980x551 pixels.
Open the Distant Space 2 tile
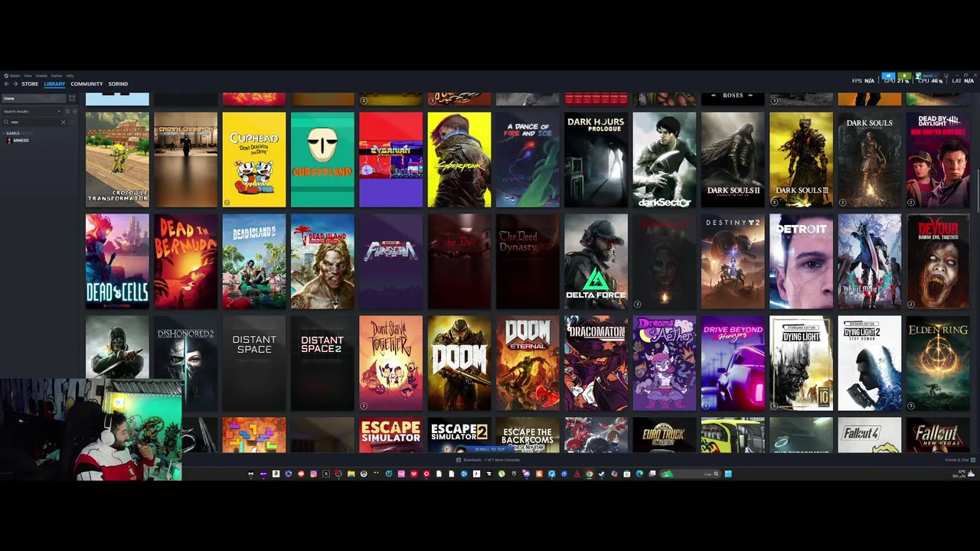(322, 364)
